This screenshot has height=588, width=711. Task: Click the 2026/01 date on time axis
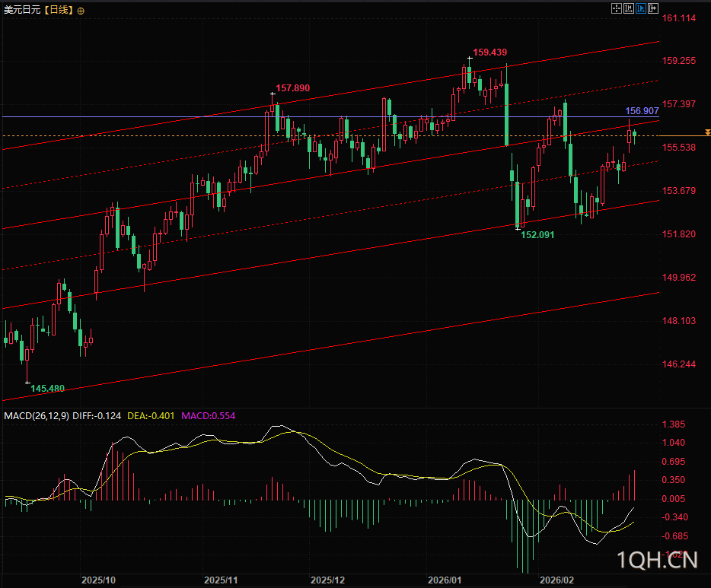(x=445, y=580)
